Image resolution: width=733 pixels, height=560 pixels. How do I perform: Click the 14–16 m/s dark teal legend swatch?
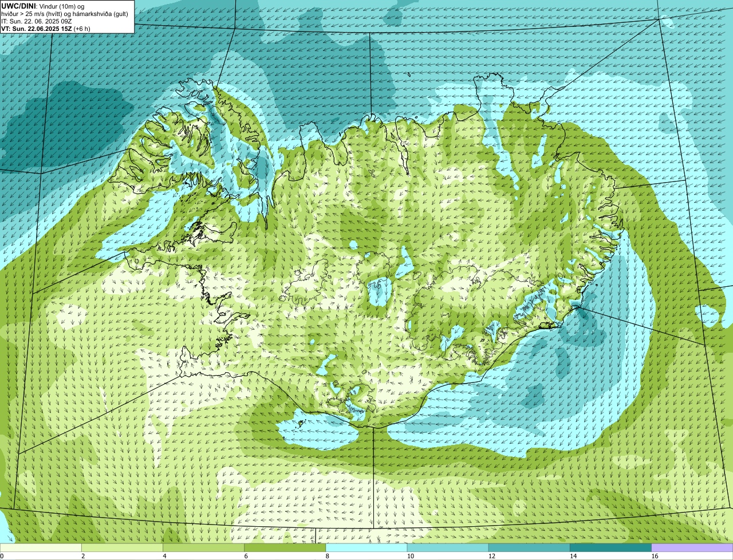[611, 547]
